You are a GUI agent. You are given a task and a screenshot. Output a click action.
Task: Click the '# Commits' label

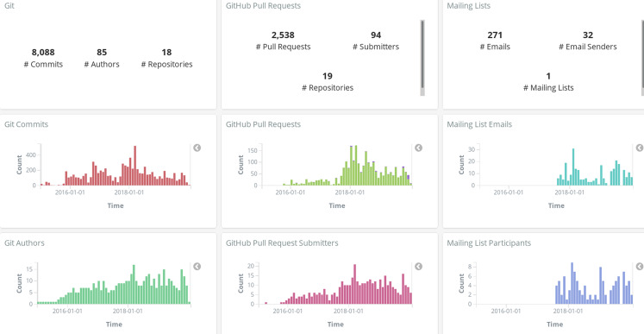[x=43, y=65]
